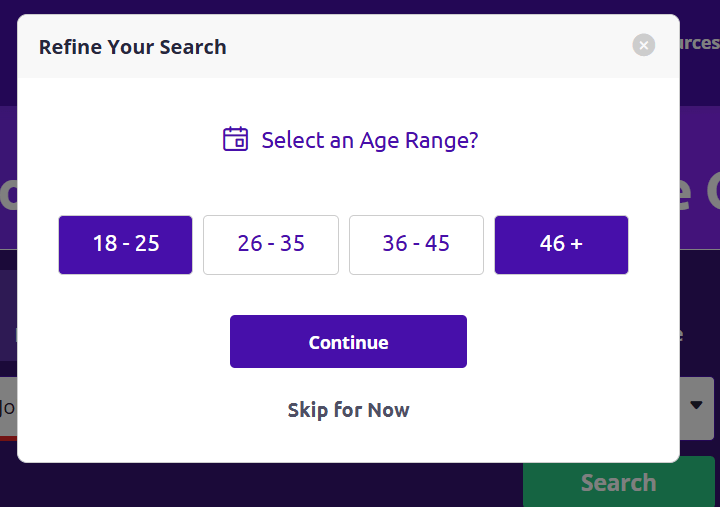Click the calendar icon beside the age prompt
The height and width of the screenshot is (507, 720).
tap(236, 139)
